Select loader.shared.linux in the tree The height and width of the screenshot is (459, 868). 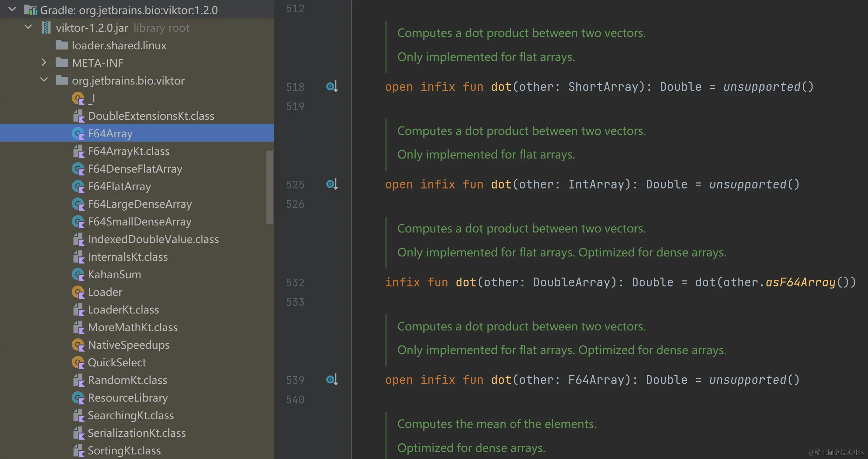119,45
